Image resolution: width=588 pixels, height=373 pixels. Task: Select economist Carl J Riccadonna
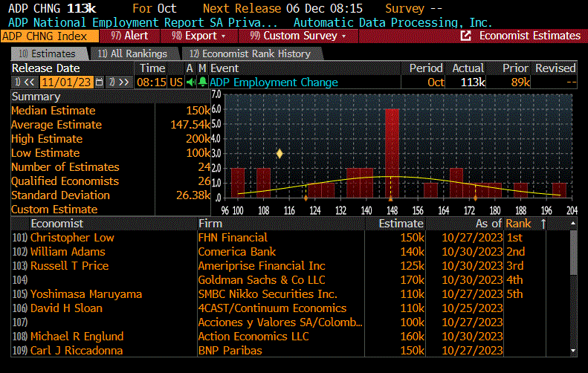tap(77, 351)
